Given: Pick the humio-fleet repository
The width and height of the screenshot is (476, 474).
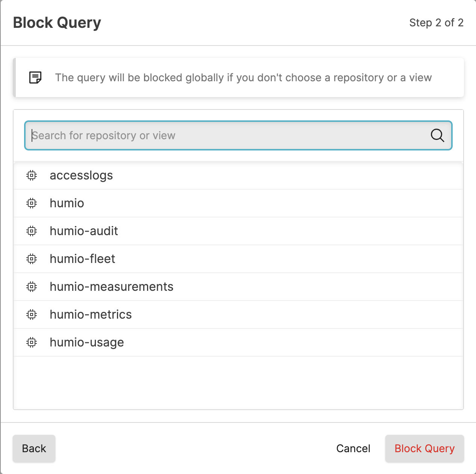Looking at the screenshot, I should point(82,259).
